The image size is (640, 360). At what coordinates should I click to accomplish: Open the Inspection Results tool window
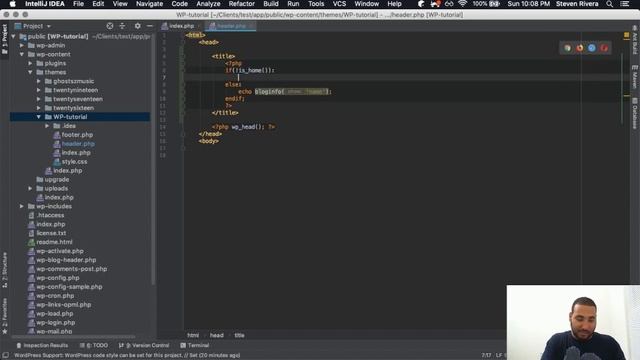coord(42,345)
